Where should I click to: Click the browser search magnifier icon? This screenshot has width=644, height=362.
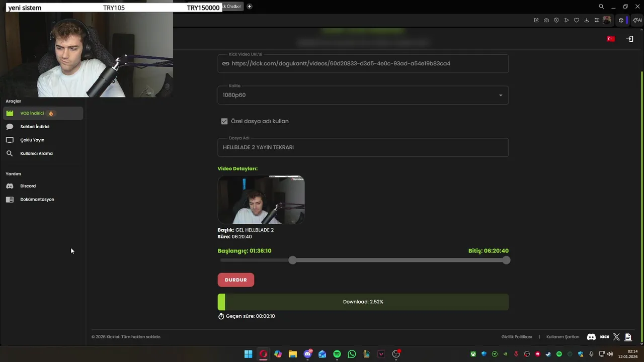click(x=601, y=7)
